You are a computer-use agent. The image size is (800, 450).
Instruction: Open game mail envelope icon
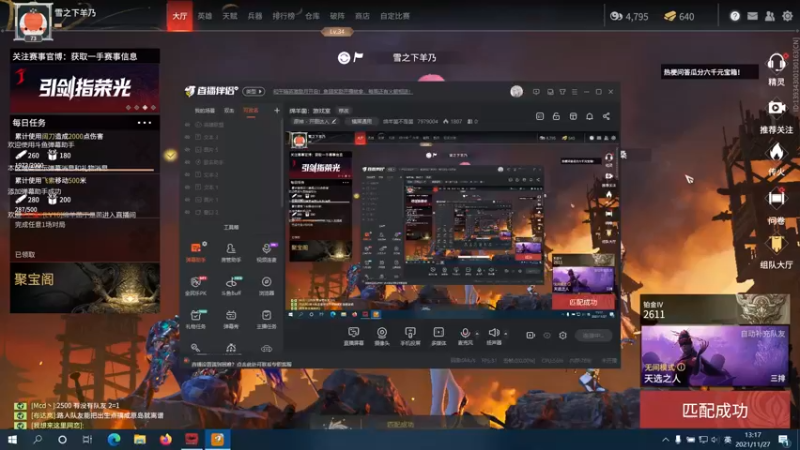pos(752,16)
